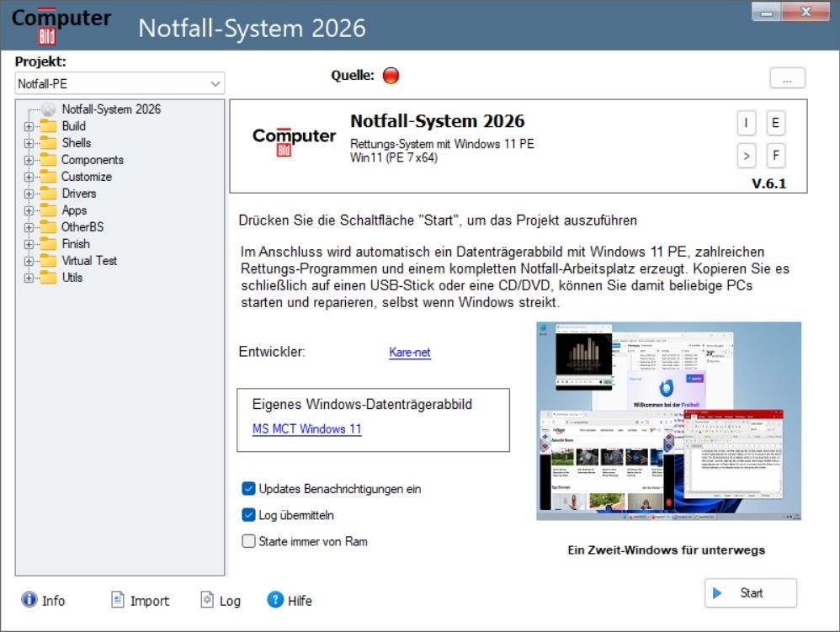Select Notfall-System 2026 tree root item
840x632 pixels.
[x=111, y=109]
